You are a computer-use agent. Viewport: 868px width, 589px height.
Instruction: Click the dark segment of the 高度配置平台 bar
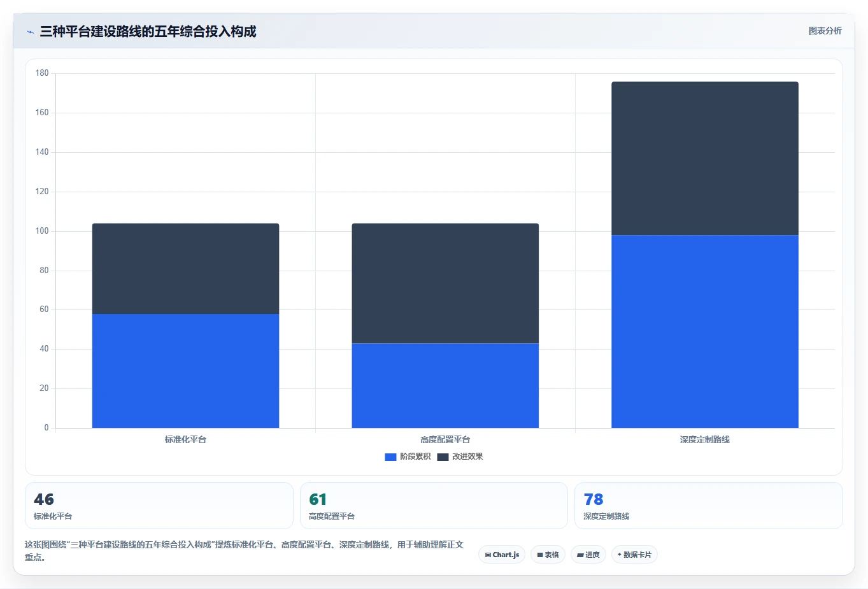[x=445, y=283]
